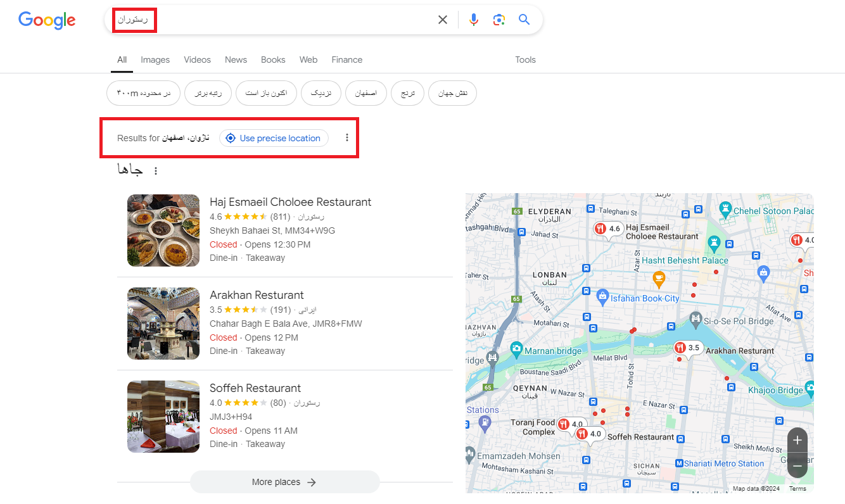The image size is (845, 504).
Task: Open Google Lens image search icon
Action: point(499,20)
